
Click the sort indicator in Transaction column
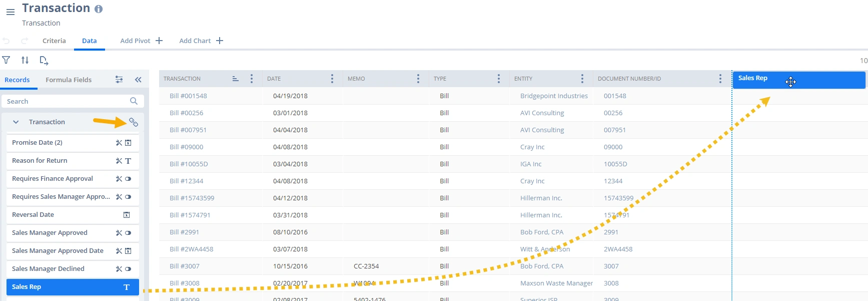[x=236, y=79]
